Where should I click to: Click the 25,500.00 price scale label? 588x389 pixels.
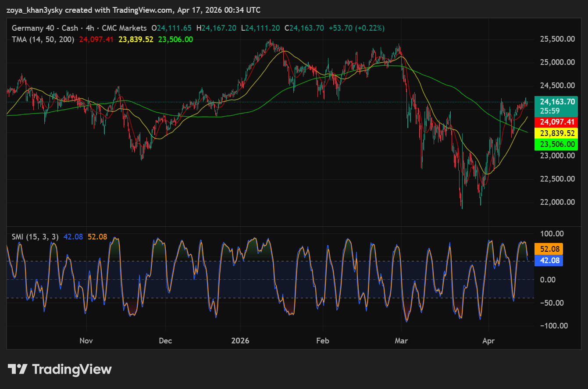557,39
